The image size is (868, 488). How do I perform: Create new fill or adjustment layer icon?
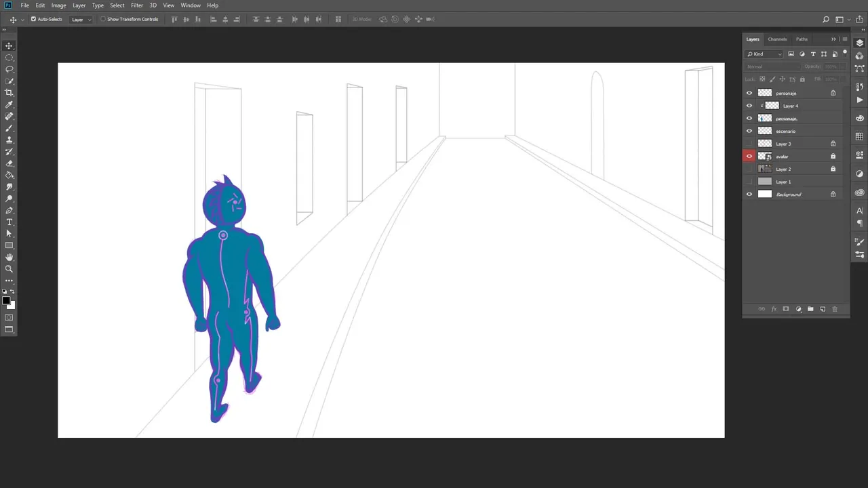(798, 309)
